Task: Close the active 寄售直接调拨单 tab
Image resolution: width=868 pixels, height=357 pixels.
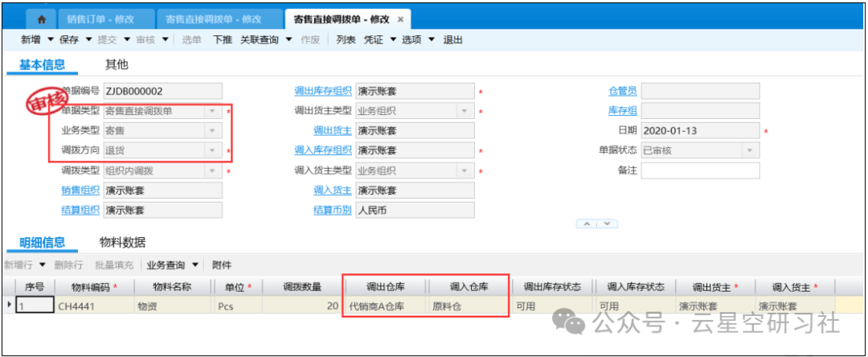Action: (x=400, y=18)
